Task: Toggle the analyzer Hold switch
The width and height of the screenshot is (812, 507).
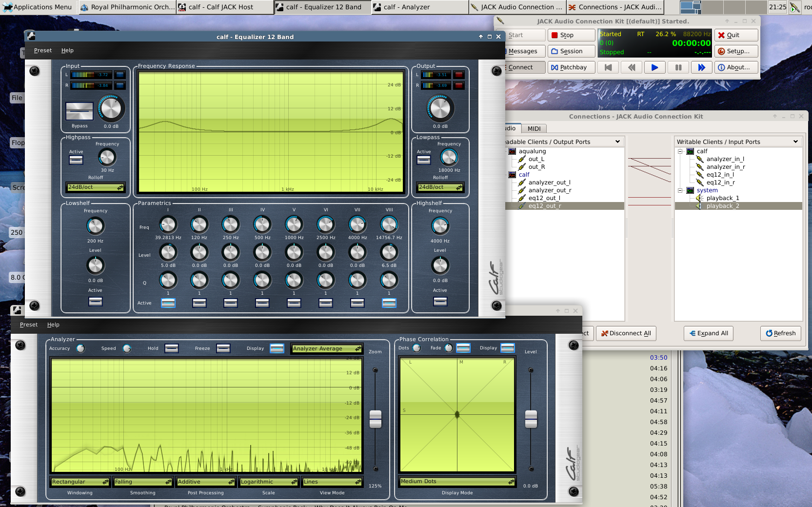Action: pyautogui.click(x=172, y=348)
